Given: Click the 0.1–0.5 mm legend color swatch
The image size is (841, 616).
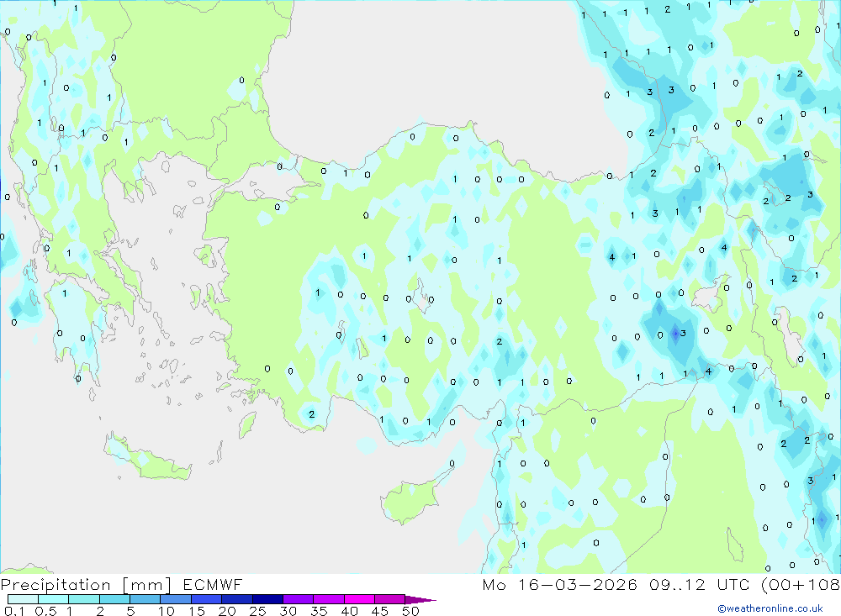Looking at the screenshot, I should [x=23, y=599].
